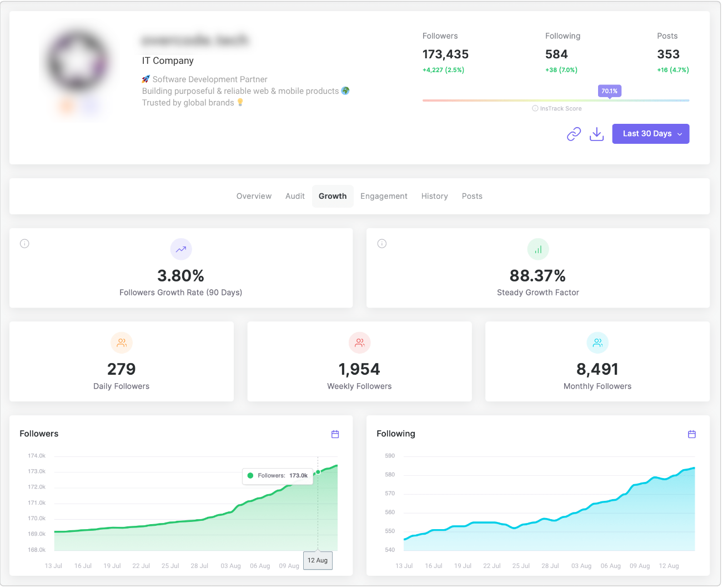This screenshot has width=723, height=588.
Task: Open the Posts tab
Action: 472,197
